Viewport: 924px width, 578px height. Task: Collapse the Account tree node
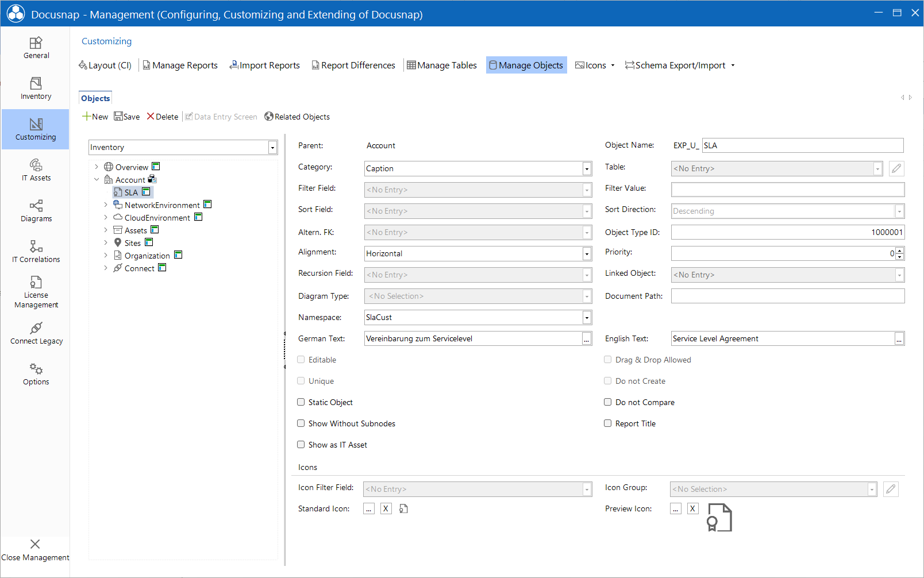click(x=97, y=180)
